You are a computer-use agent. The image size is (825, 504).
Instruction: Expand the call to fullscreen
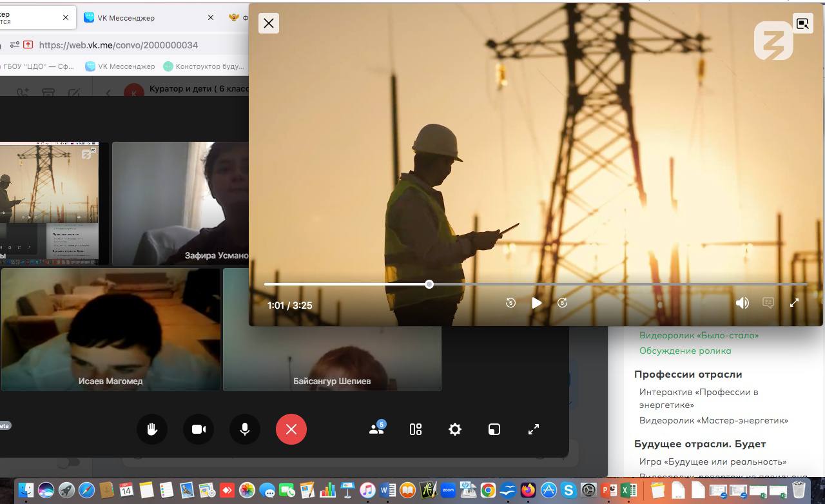click(534, 429)
